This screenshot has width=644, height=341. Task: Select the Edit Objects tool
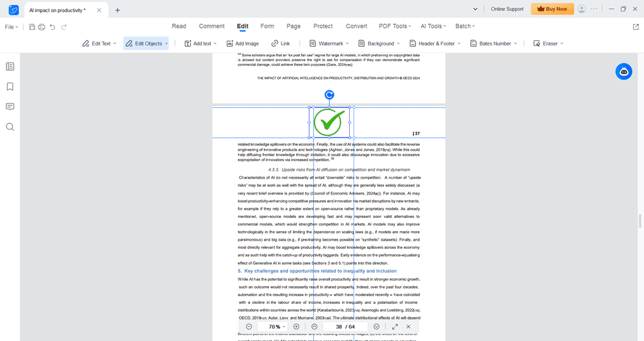pos(144,44)
